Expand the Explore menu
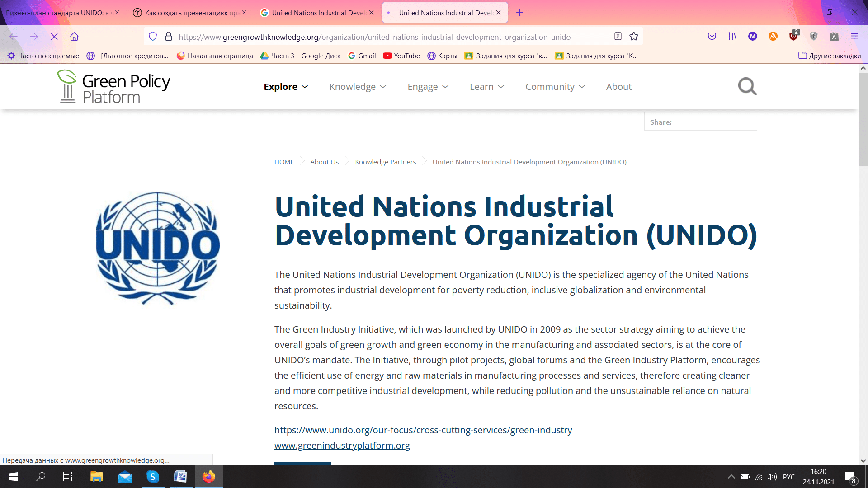The width and height of the screenshot is (868, 488). [286, 87]
